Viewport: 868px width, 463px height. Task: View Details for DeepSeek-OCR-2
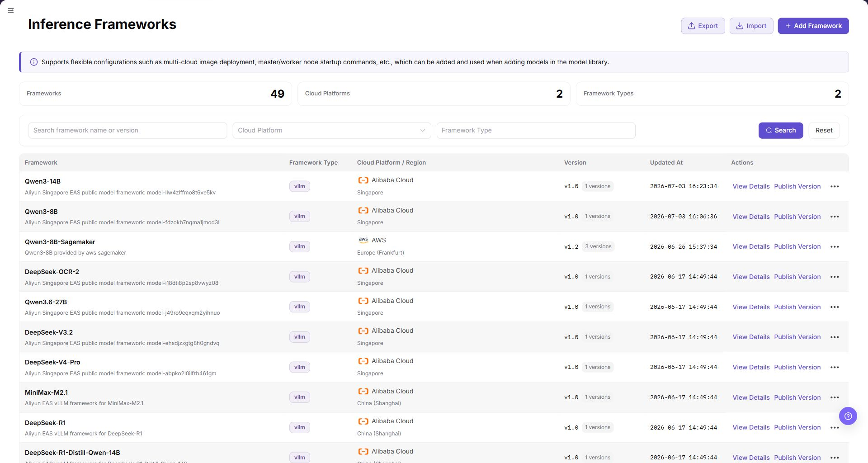click(751, 277)
